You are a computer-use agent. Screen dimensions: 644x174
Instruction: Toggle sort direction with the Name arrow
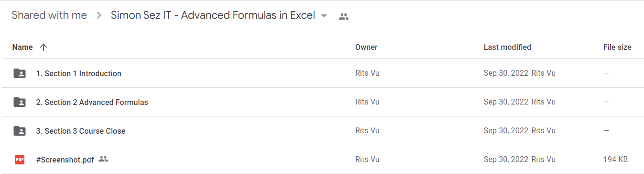click(44, 47)
